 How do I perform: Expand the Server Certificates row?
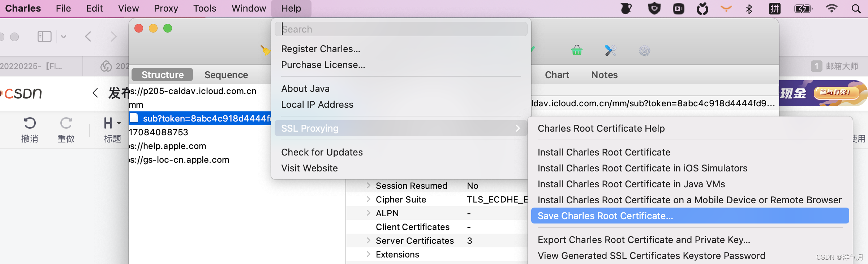point(368,240)
